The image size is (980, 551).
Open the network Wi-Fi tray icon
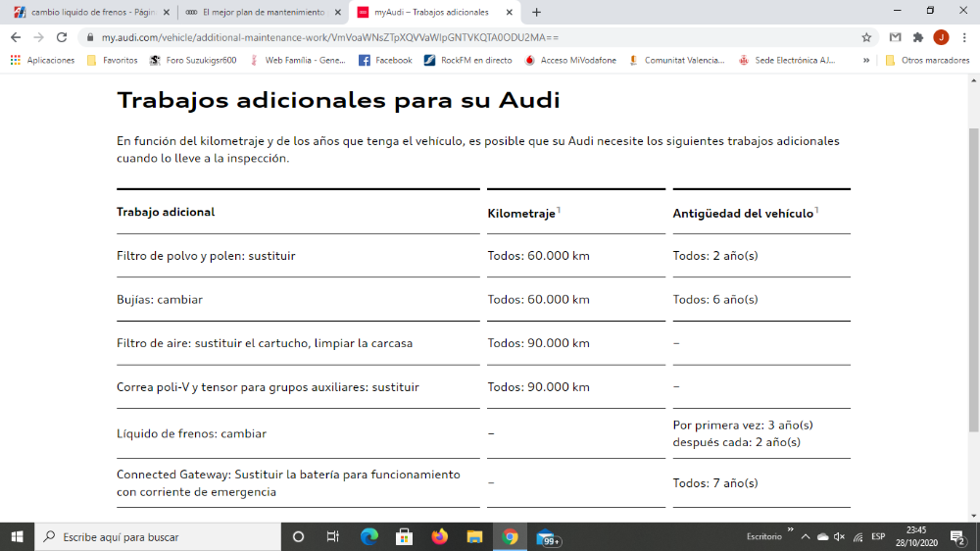pos(858,536)
